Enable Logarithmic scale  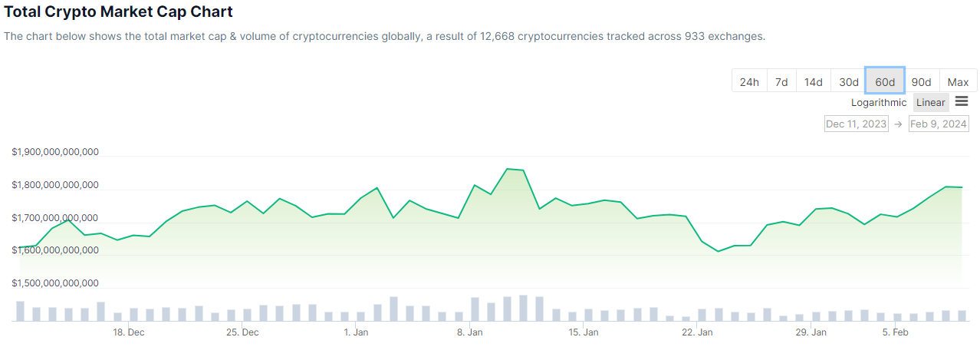(x=879, y=102)
